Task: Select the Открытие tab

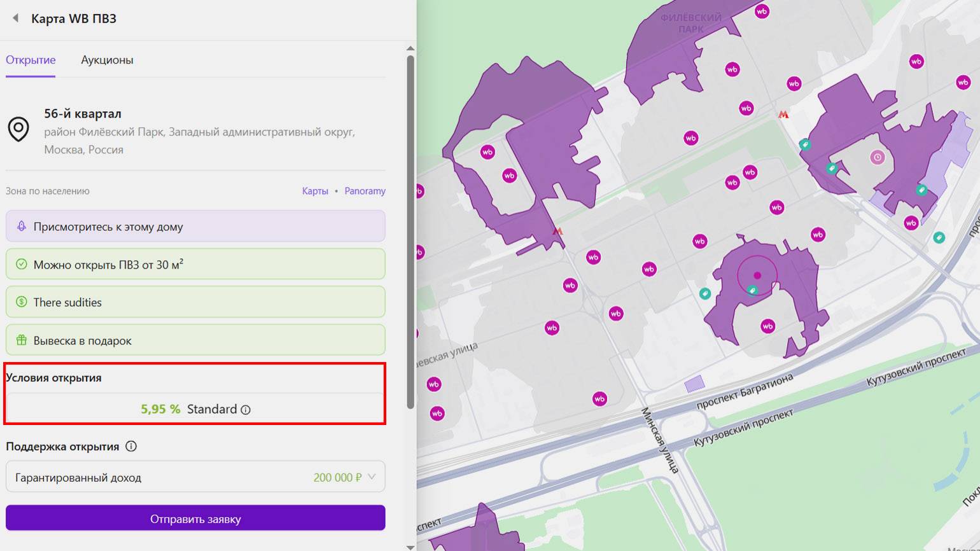Action: (x=31, y=60)
